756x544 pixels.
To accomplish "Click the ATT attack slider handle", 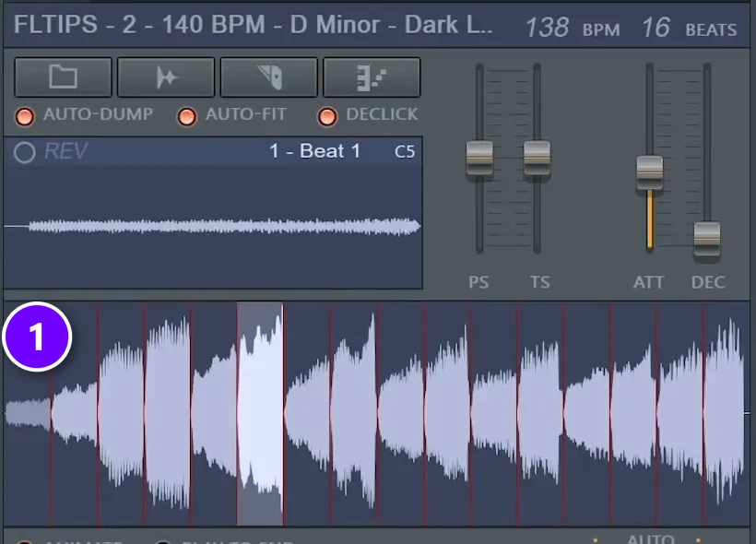I will 649,172.
